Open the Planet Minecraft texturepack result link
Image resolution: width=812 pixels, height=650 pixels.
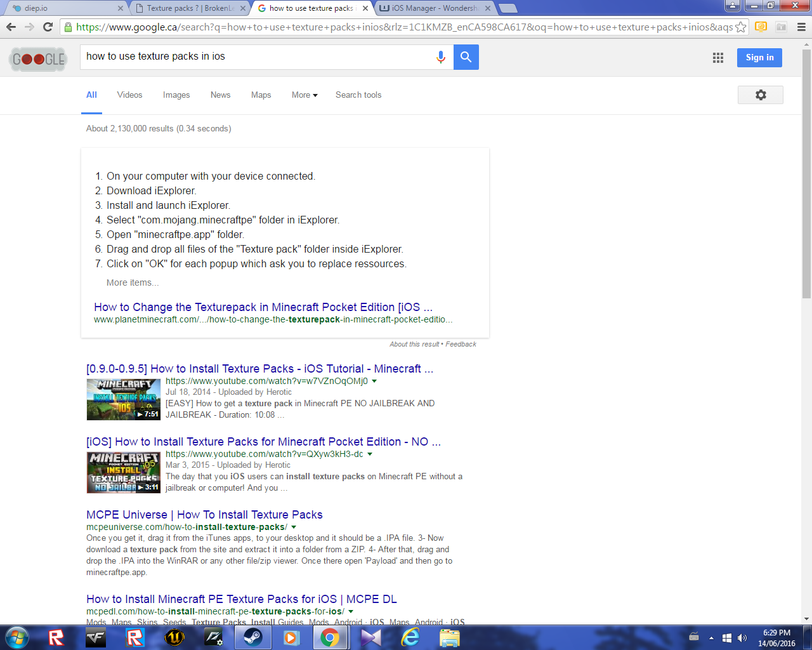tap(263, 307)
